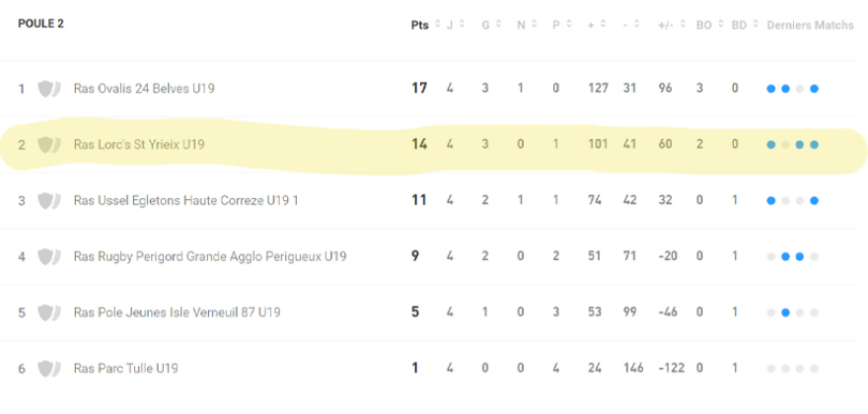The height and width of the screenshot is (414, 868).
Task: Sort table by the N draws column
Action: tap(533, 25)
